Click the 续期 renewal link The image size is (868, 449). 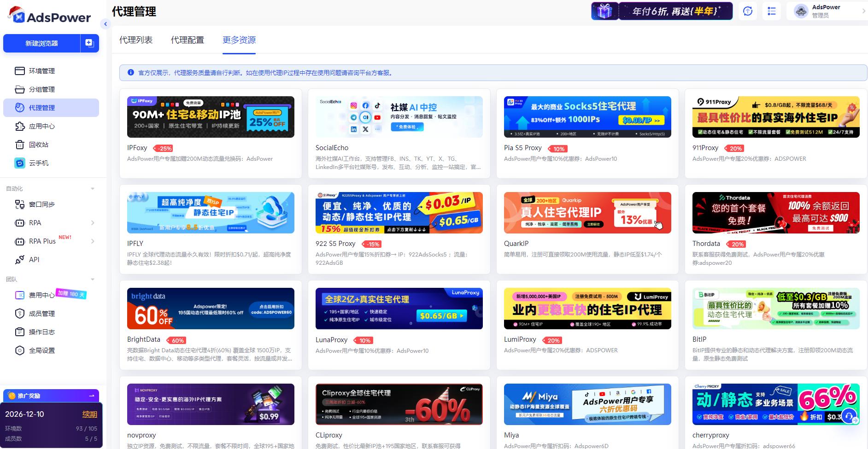point(89,414)
